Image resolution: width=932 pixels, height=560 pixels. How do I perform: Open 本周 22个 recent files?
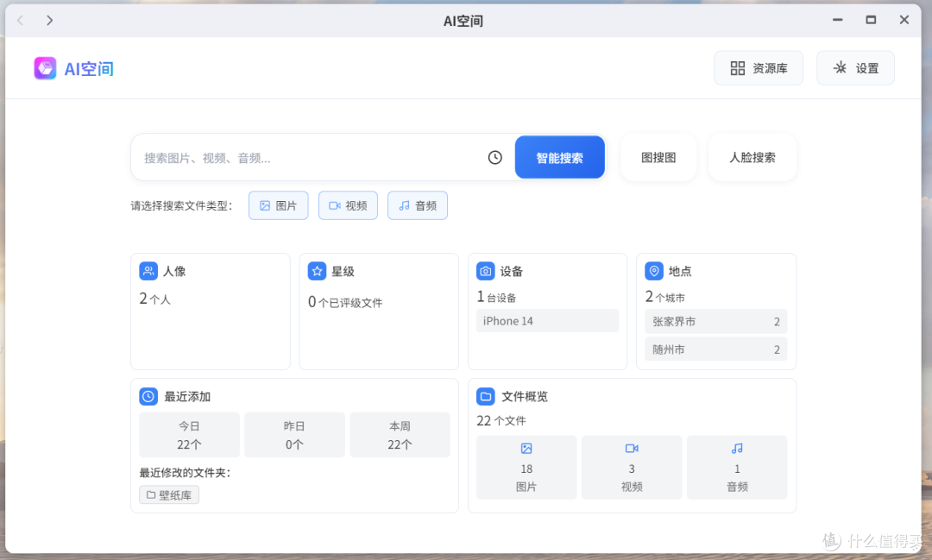click(x=400, y=435)
